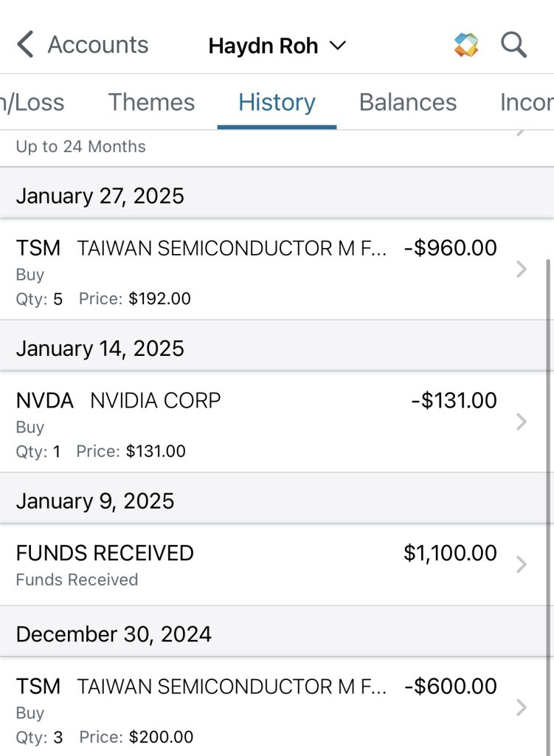Open chevron for TSM -$600.00 buy
This screenshot has height=756, width=554.
(x=522, y=708)
